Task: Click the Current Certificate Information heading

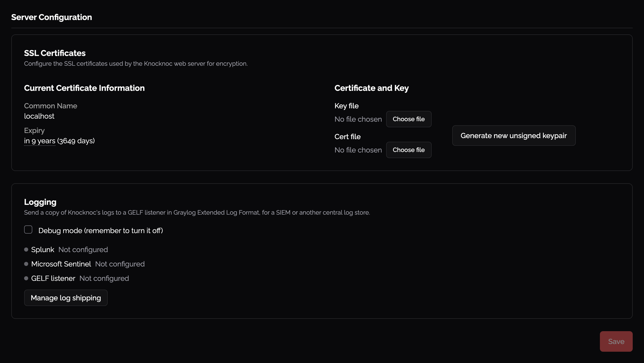Action: (x=84, y=88)
